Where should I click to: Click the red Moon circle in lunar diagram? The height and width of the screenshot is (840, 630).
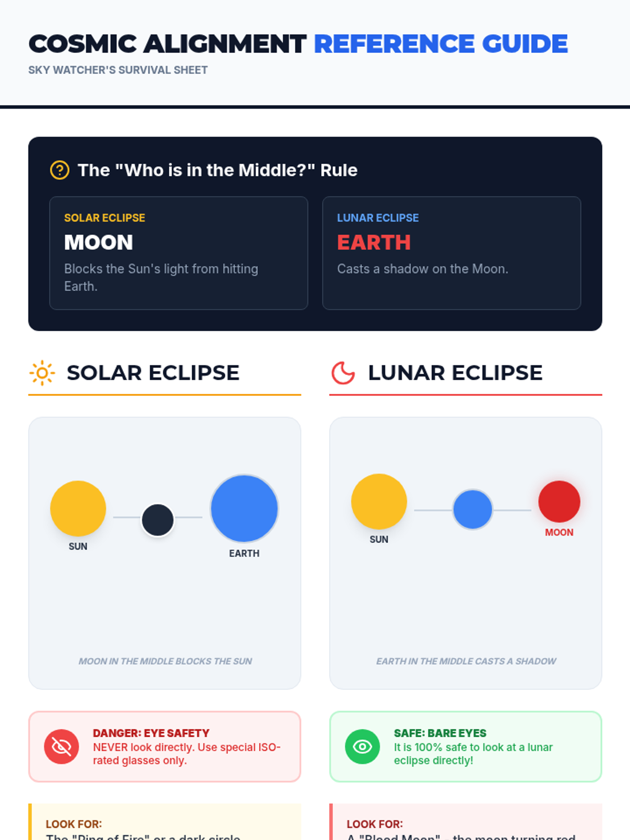[559, 502]
